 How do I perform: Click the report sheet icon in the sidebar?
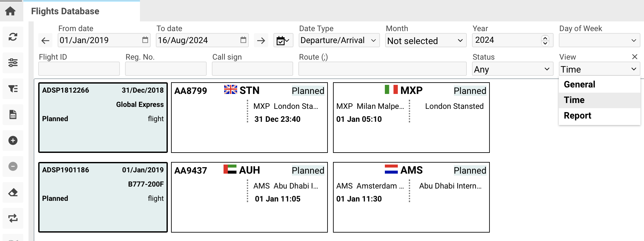pos(13,115)
